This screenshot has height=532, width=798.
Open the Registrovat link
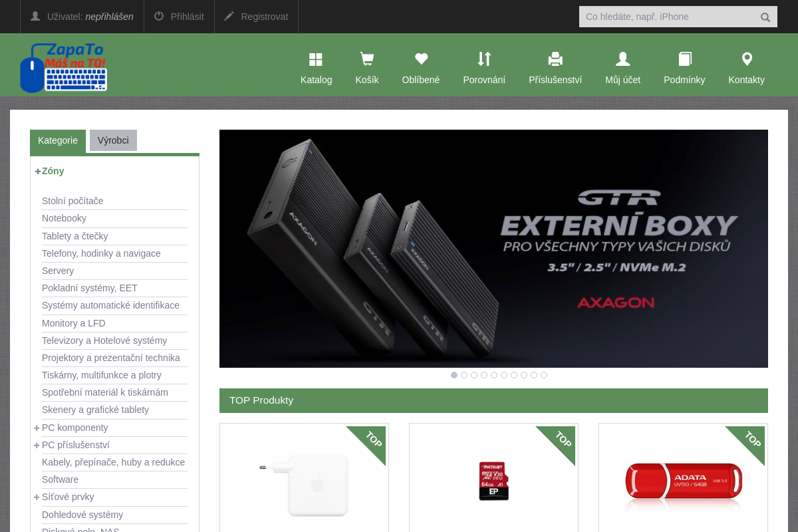(265, 17)
